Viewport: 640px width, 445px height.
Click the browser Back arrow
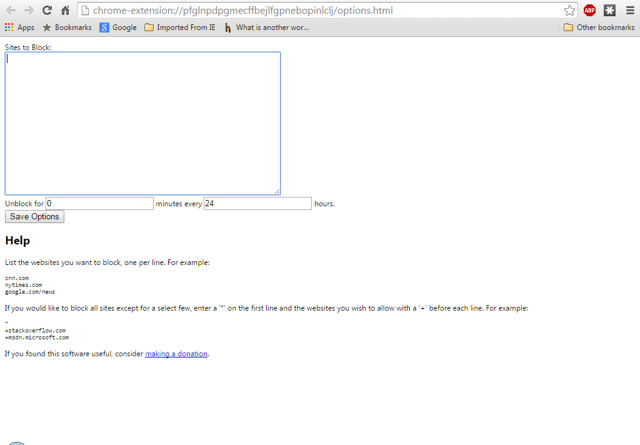click(10, 10)
